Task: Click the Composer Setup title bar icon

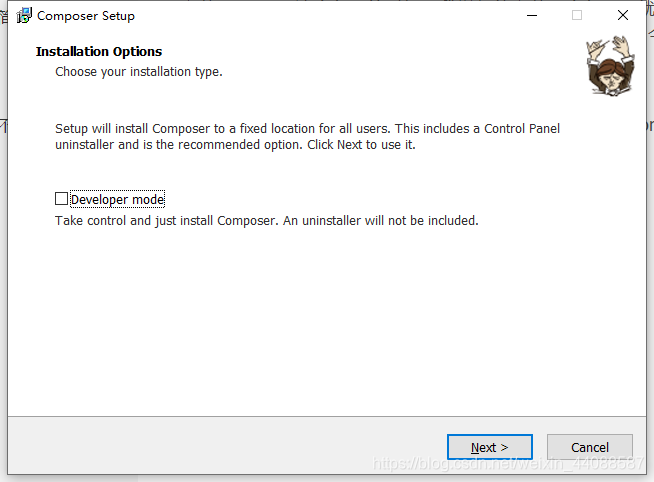Action: 24,15
